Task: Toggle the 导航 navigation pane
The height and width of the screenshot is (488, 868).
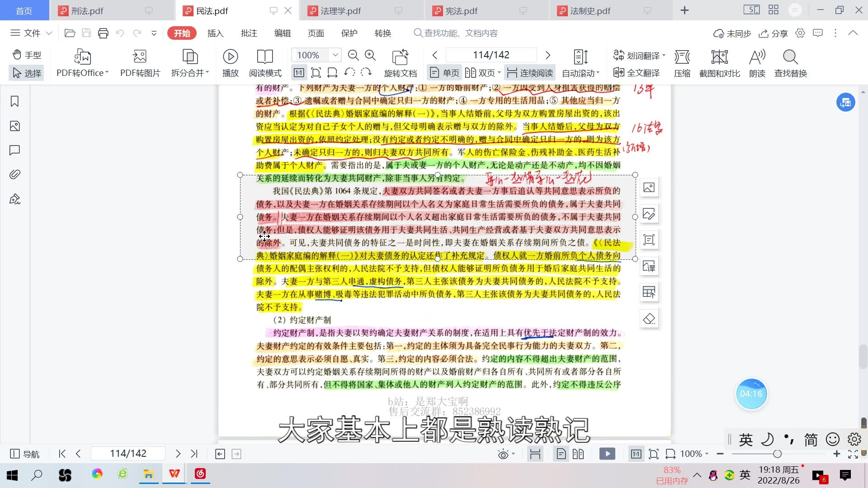Action: [x=24, y=454]
